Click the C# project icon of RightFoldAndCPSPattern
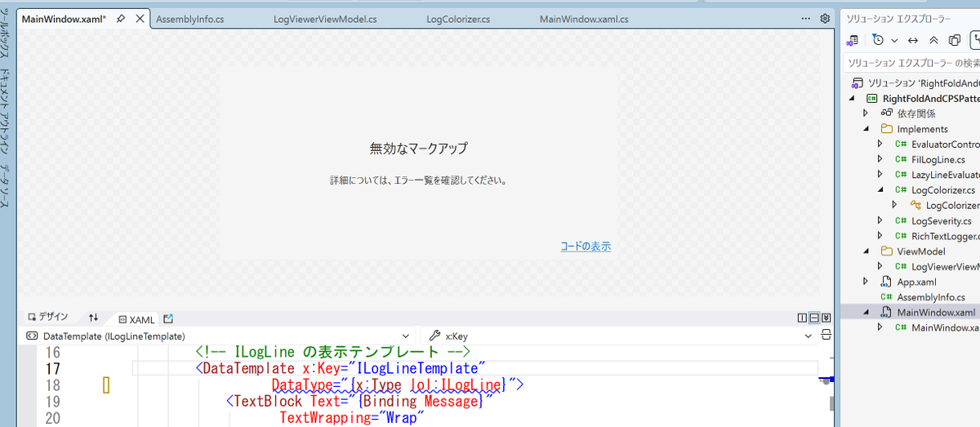The image size is (980, 427). click(872, 99)
